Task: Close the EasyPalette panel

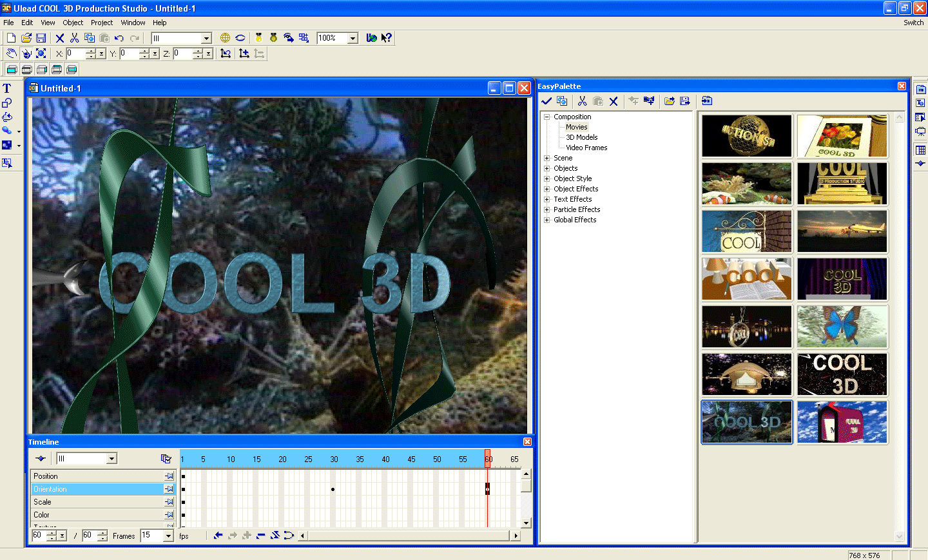Action: (x=902, y=86)
